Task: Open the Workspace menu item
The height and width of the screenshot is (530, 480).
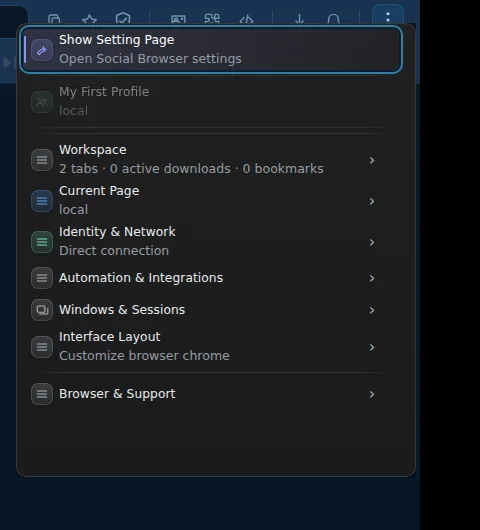Action: click(x=211, y=160)
